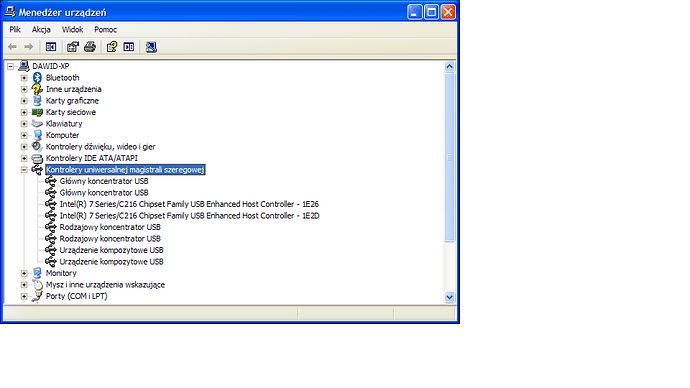Click the USB controllers category icon
This screenshot has height=388, width=690.
tap(37, 169)
